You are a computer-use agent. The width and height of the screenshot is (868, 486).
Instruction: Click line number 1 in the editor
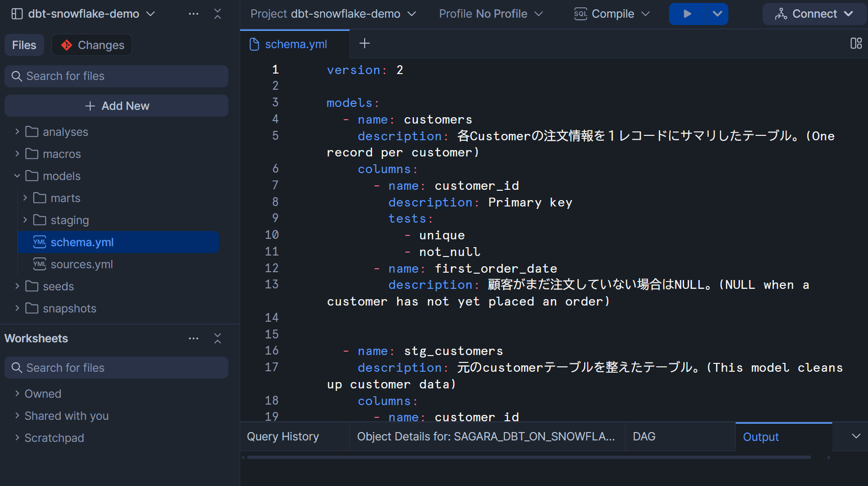(275, 70)
